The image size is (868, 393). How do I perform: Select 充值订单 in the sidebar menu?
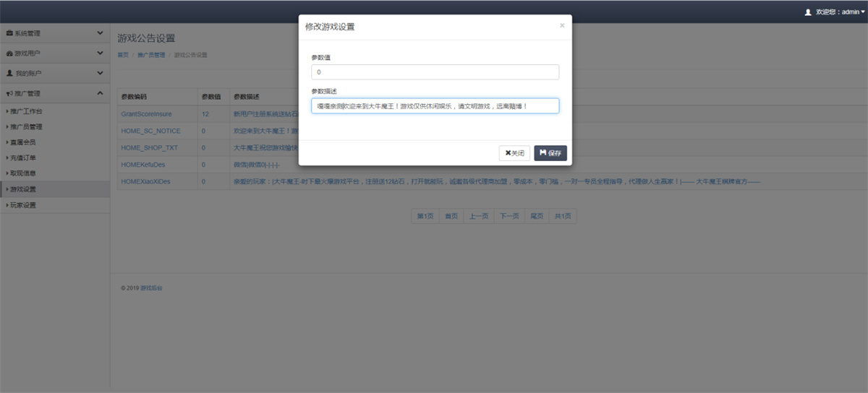pos(23,157)
